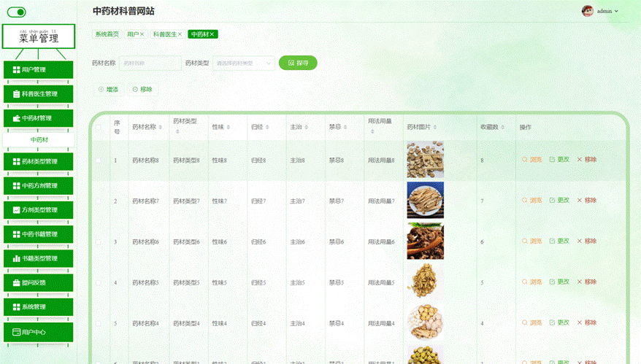Open 用户管理 in sidebar
Image resolution: width=641 pixels, height=364 pixels.
click(x=39, y=70)
